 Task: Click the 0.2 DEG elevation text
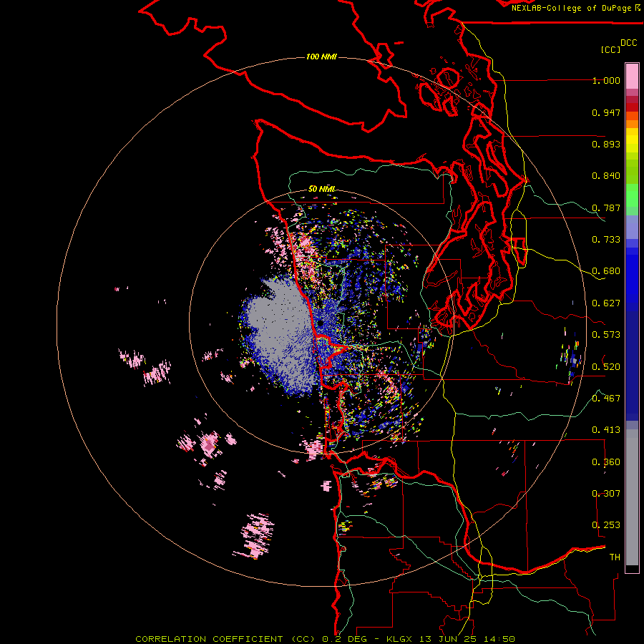(345, 639)
